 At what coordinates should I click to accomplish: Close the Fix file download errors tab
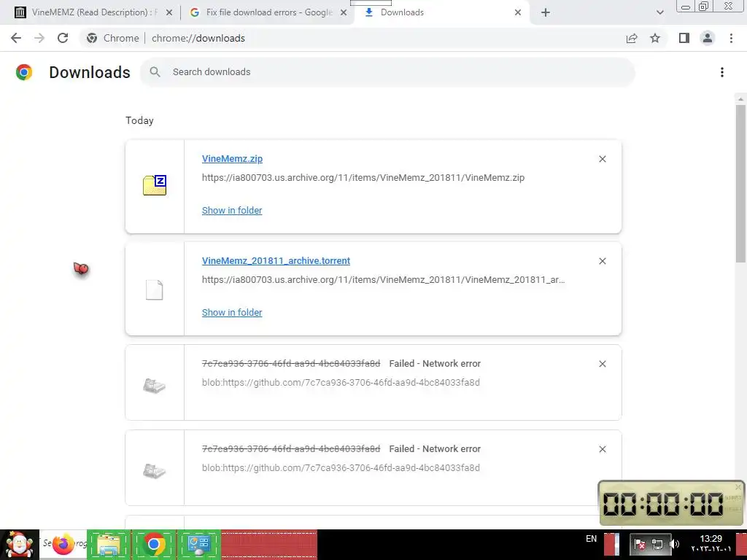point(344,13)
